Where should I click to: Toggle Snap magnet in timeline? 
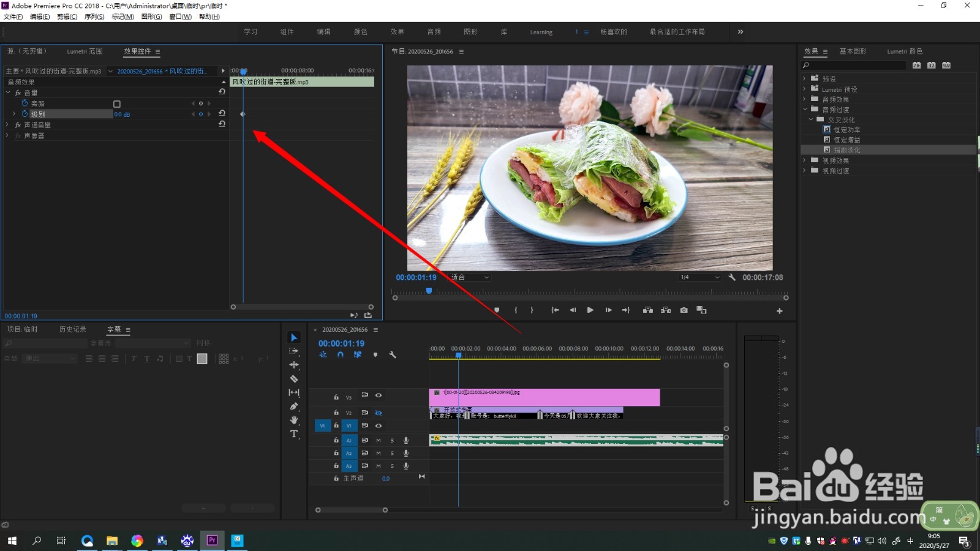pos(340,354)
